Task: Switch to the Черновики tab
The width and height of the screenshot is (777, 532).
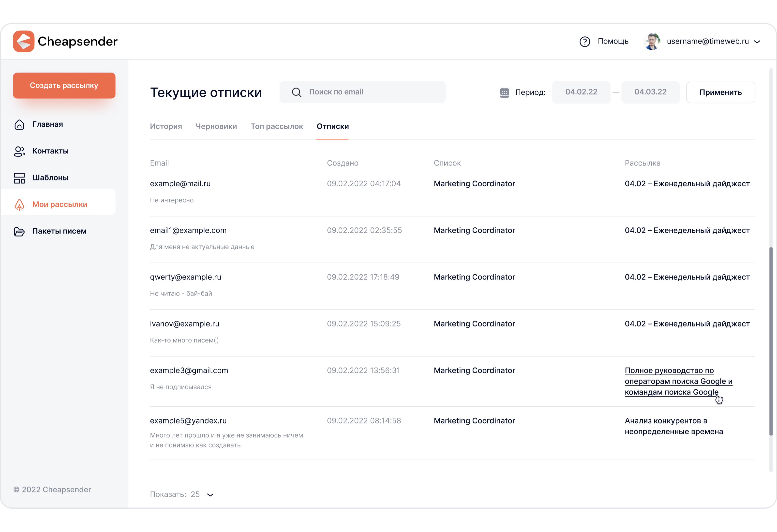Action: [x=216, y=126]
